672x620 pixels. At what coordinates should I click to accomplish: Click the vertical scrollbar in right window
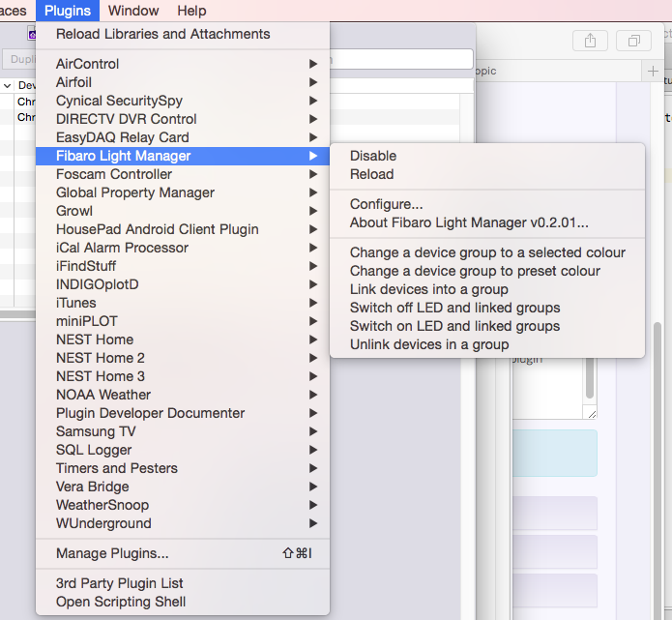pos(657,471)
